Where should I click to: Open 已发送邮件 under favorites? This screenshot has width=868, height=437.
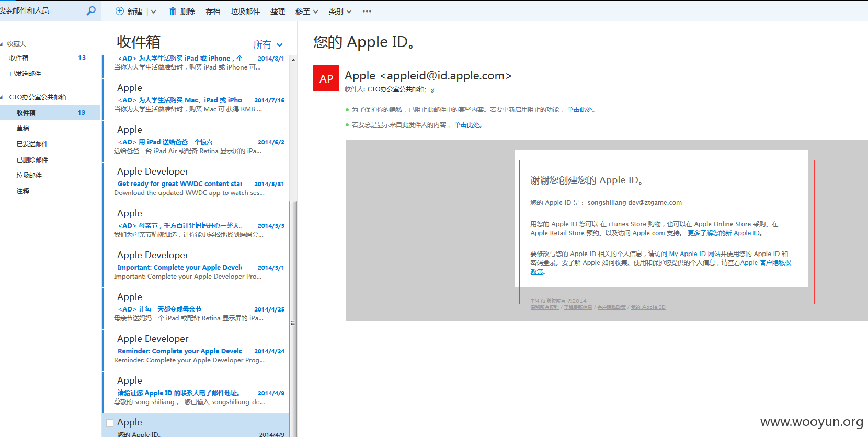[25, 74]
